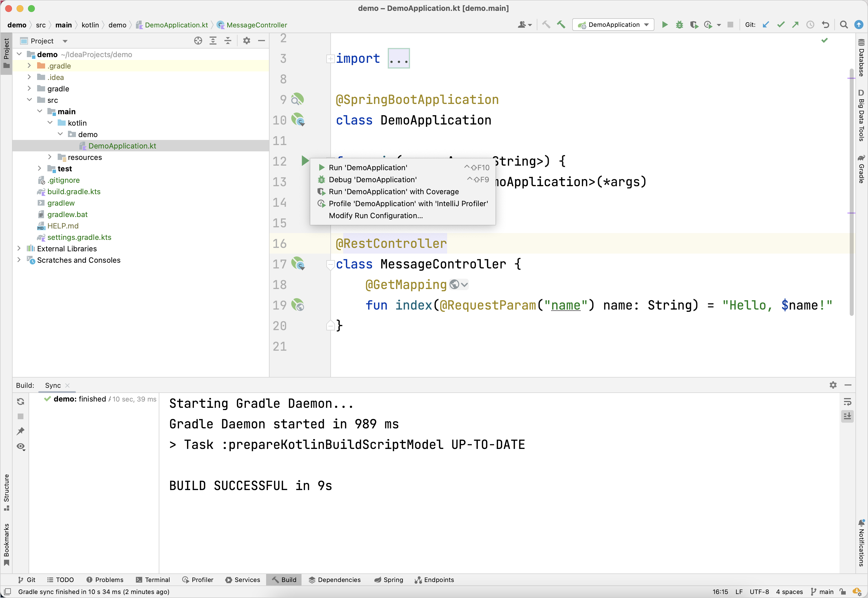
Task: Click the Run button in toolbar
Action: (666, 25)
